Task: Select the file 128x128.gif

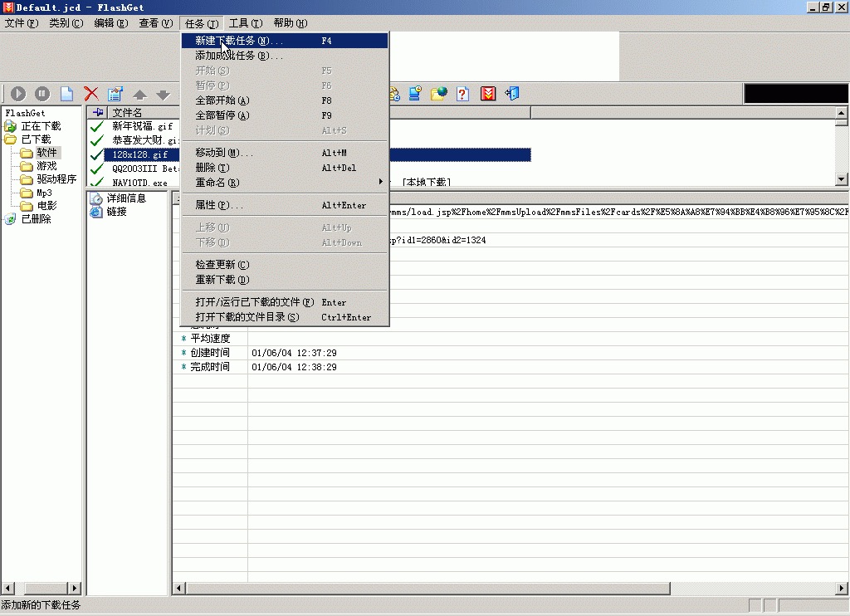Action: coord(139,155)
